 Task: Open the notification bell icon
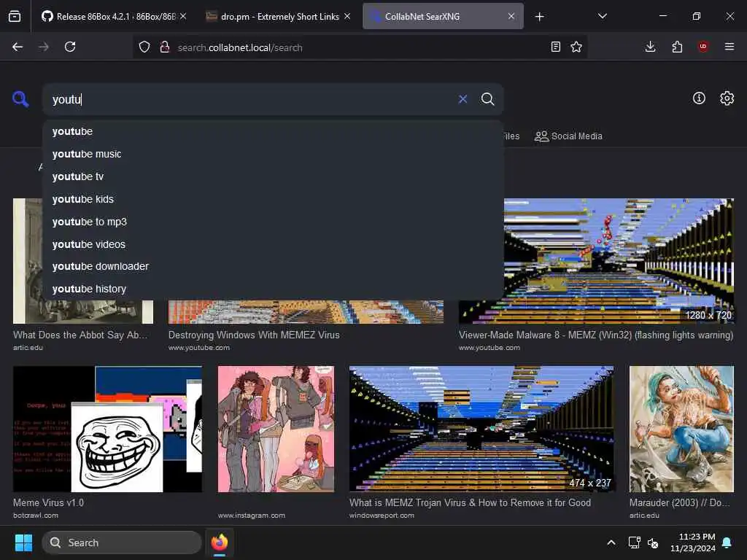[x=727, y=542]
